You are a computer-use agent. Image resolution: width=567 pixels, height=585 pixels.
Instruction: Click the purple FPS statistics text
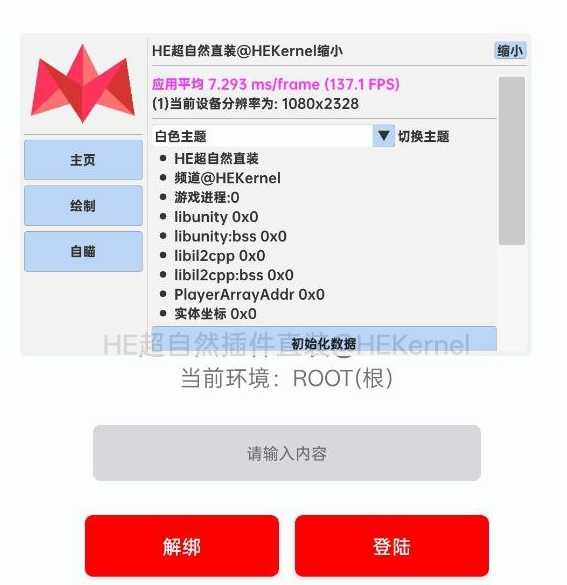(x=276, y=84)
